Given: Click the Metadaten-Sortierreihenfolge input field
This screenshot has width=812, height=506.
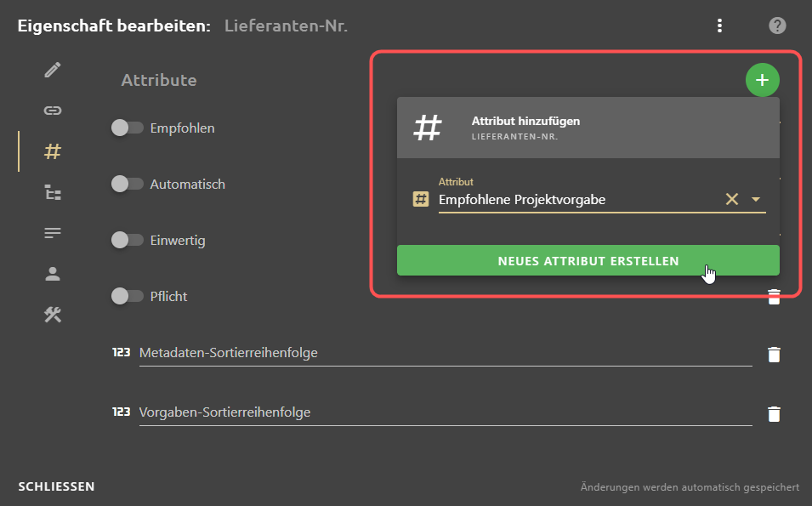Looking at the screenshot, I should [x=446, y=353].
